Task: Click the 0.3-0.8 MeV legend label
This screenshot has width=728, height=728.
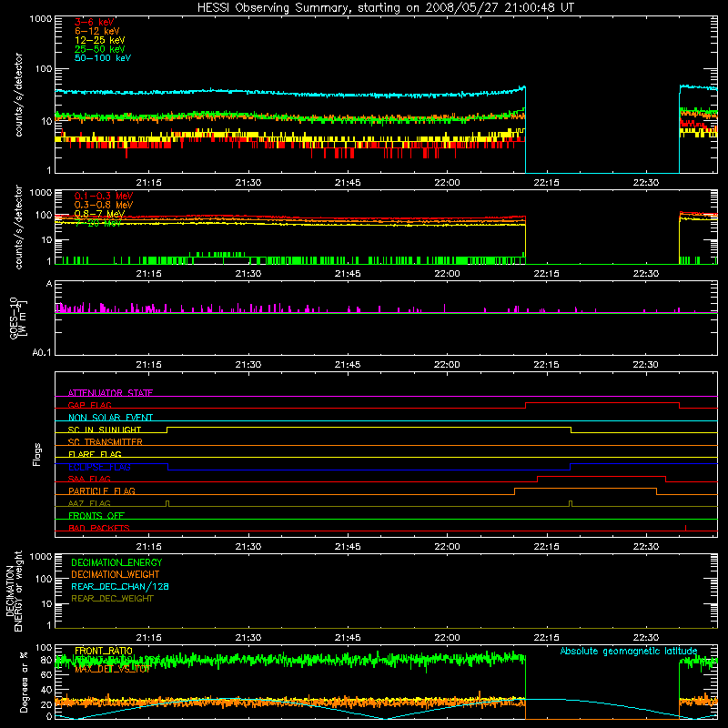Action: 104,205
